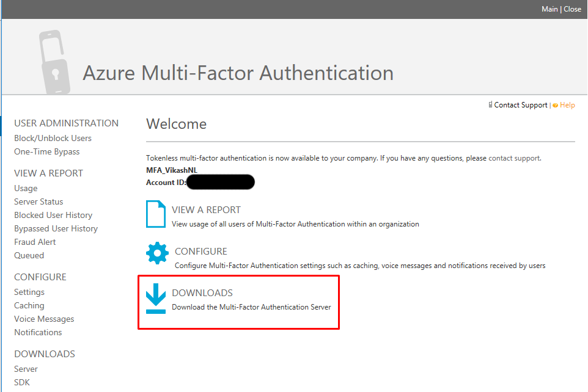Go to Settings under Configure
This screenshot has height=392, width=588.
pyautogui.click(x=29, y=292)
